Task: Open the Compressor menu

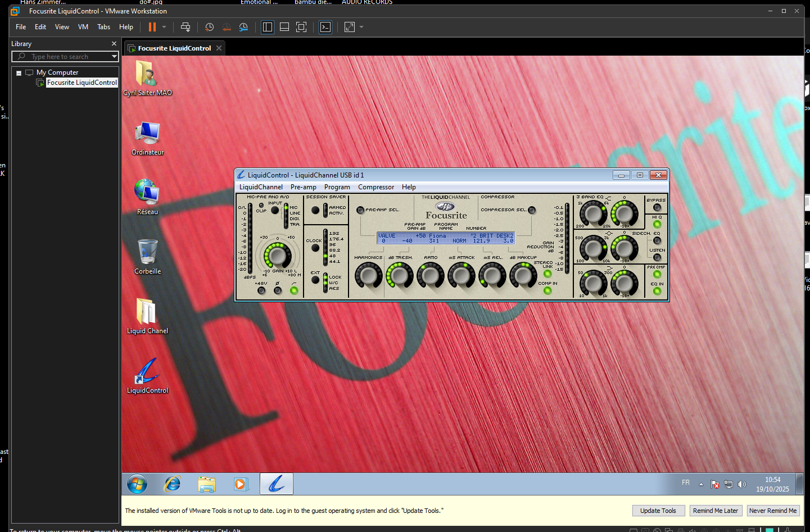Action: pyautogui.click(x=376, y=187)
